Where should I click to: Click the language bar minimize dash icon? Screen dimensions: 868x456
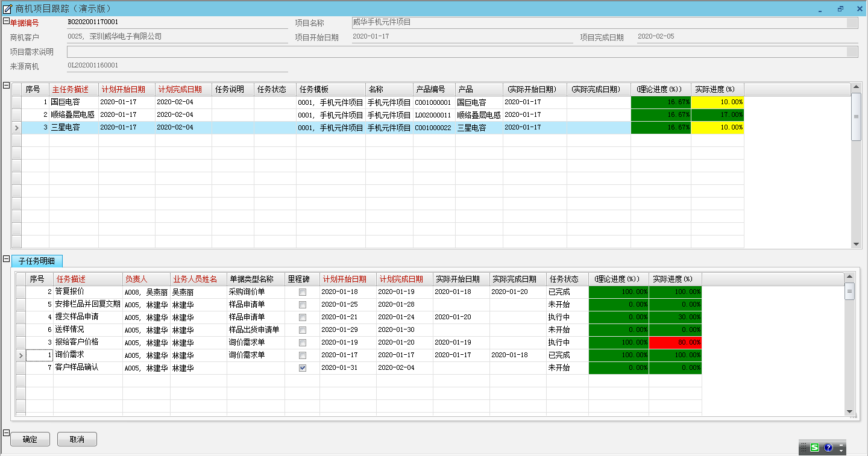pyautogui.click(x=841, y=445)
